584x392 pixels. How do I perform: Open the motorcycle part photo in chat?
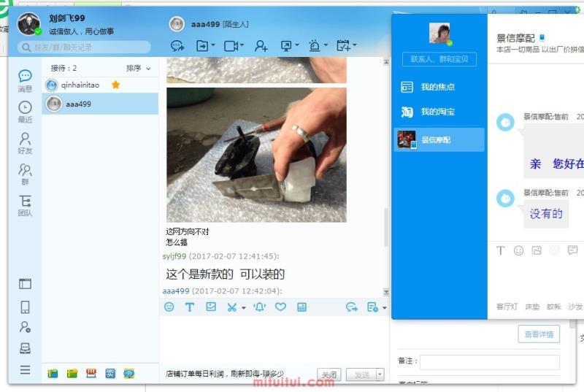[256, 155]
